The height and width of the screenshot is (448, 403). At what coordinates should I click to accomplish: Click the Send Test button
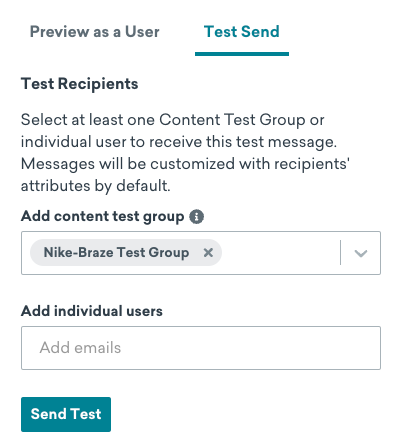[x=66, y=414]
